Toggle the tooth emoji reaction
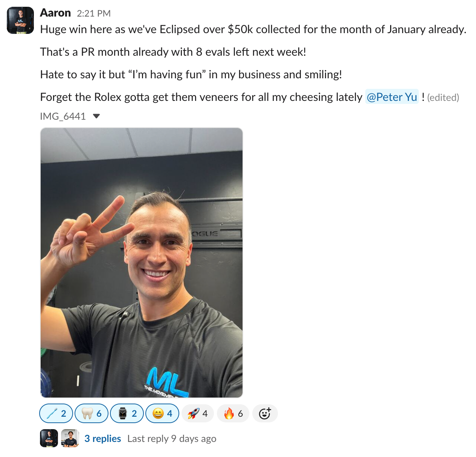The height and width of the screenshot is (457, 476). (x=92, y=413)
